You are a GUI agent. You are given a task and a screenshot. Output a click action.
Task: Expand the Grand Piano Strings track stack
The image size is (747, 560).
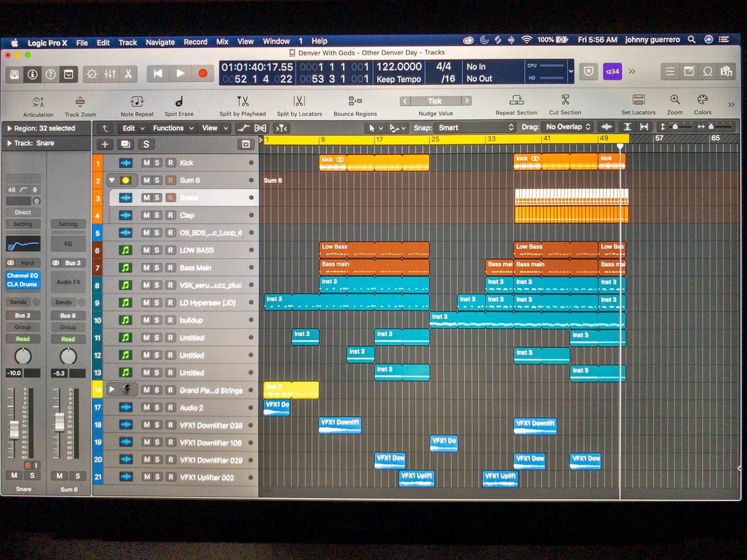point(112,390)
